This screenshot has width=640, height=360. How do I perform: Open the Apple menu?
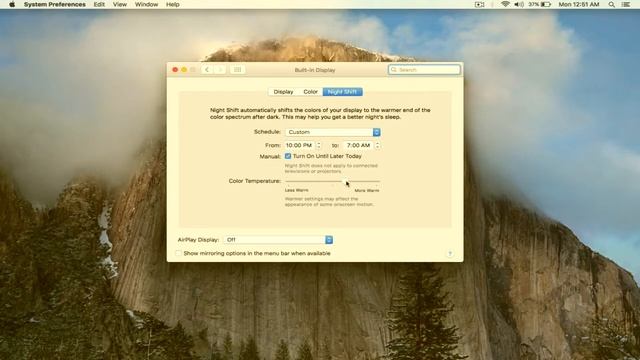tap(12, 4)
